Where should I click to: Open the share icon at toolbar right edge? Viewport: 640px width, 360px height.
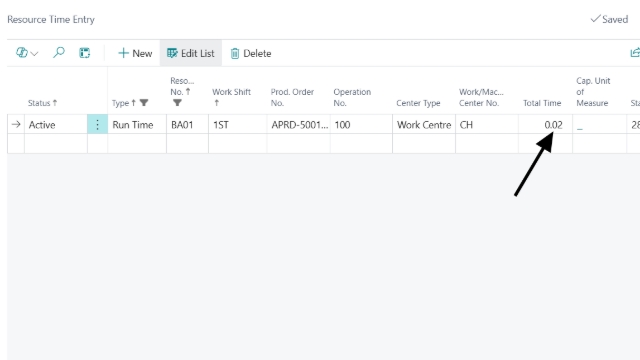(635, 53)
